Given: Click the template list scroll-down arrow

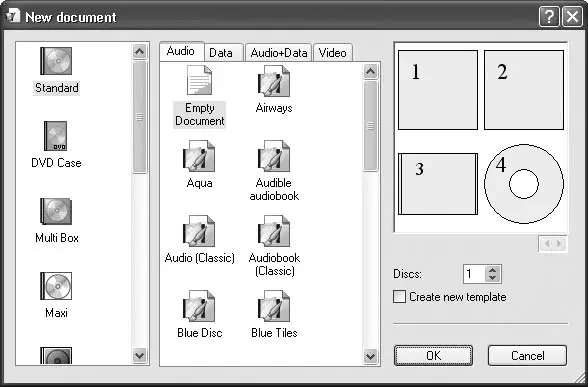Looking at the screenshot, I should (x=370, y=356).
